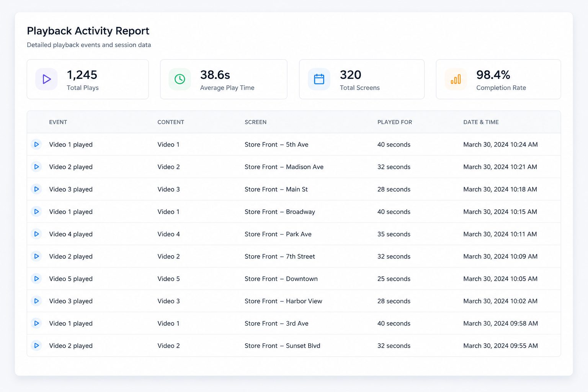
Task: Click 'Store Front – 5th Ave' screen cell
Action: pyautogui.click(x=276, y=144)
